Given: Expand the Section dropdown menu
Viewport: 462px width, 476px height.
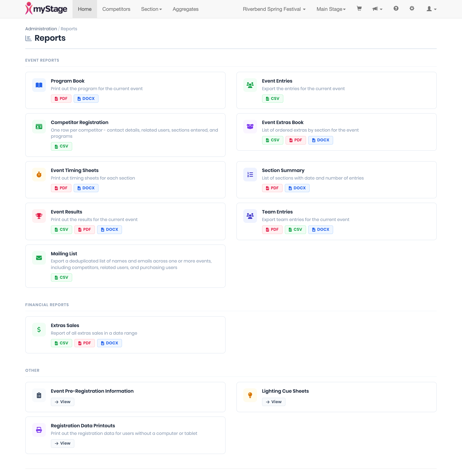Looking at the screenshot, I should [151, 9].
